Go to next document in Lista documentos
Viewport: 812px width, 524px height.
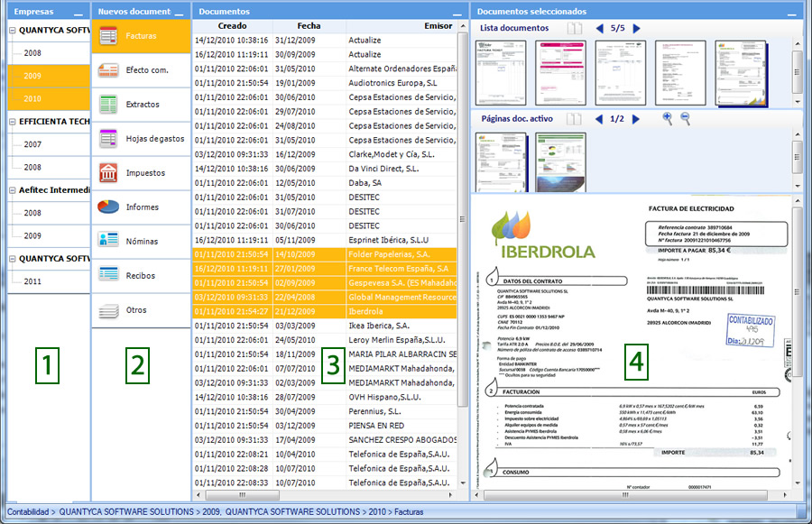(636, 29)
